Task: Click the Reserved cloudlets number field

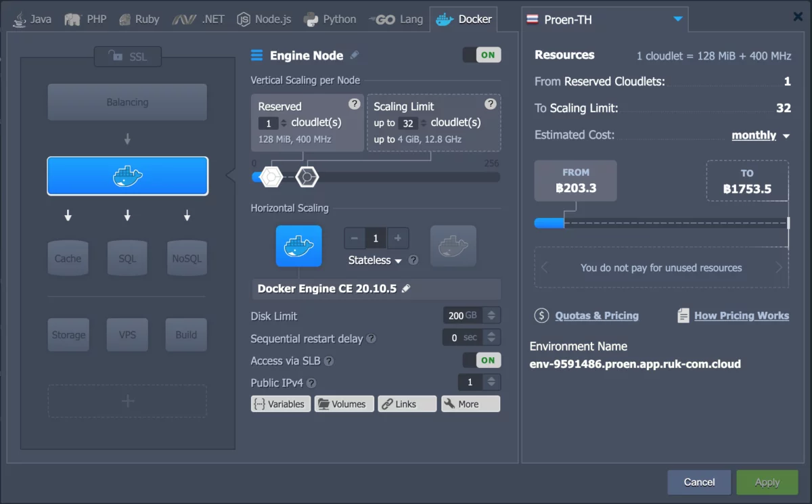Action: click(269, 123)
